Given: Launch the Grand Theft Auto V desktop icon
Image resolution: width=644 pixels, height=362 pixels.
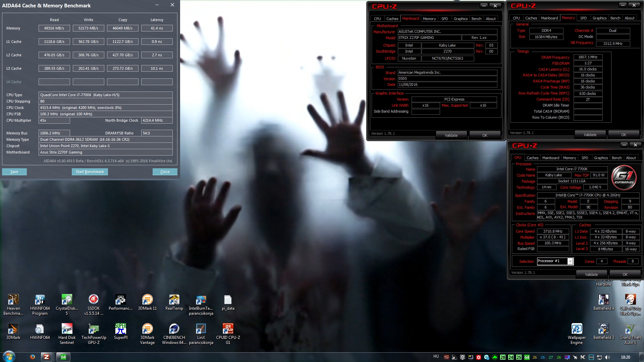Looking at the screenshot, I should [630, 334].
